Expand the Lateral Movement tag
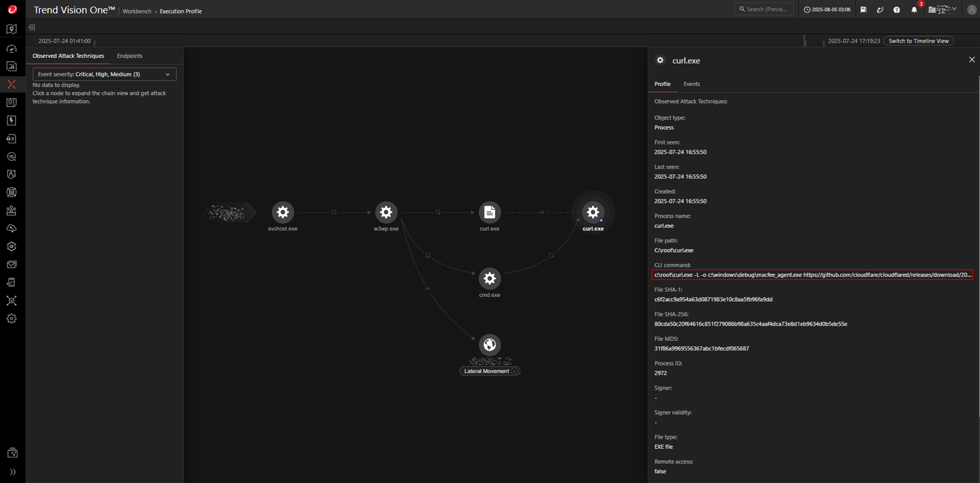 point(514,371)
